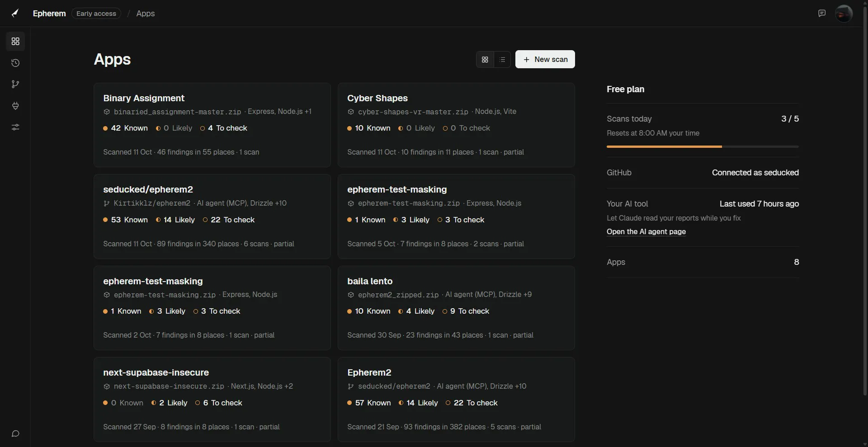Open the Cyber Shapes app card
The width and height of the screenshot is (868, 447).
pyautogui.click(x=456, y=125)
